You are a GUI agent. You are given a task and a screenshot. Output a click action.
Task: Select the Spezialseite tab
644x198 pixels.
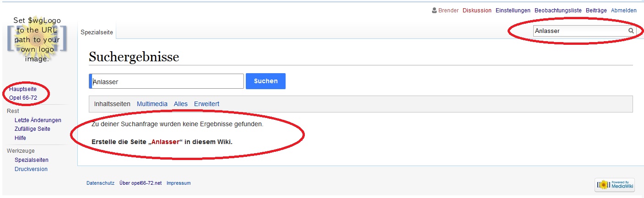coord(97,32)
